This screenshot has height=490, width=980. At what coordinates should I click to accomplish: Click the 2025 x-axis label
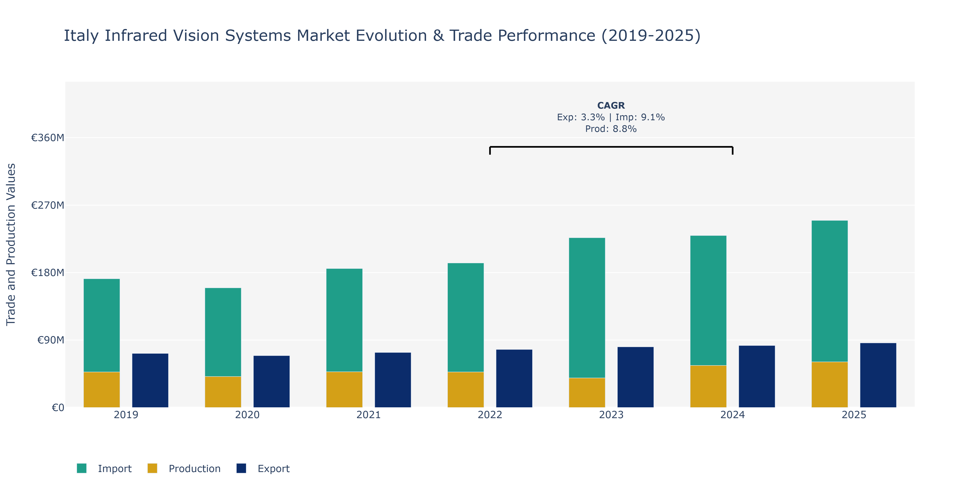(x=854, y=415)
